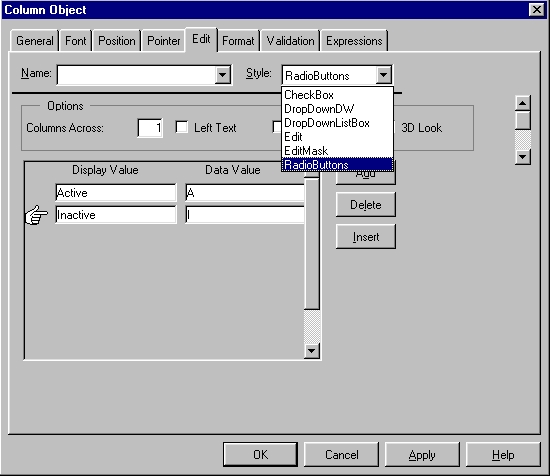Collapse the Style dropdown via its arrow

383,75
